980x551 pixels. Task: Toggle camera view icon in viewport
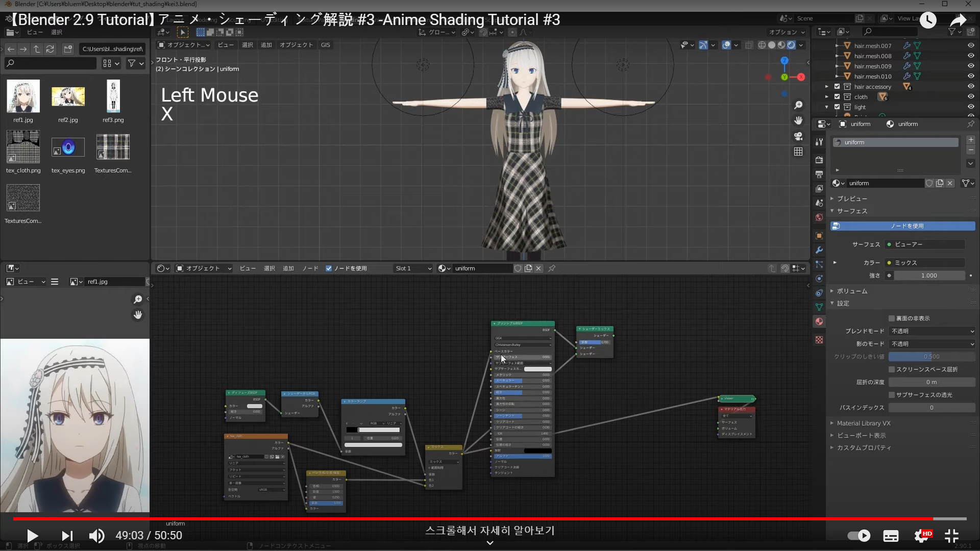(798, 136)
